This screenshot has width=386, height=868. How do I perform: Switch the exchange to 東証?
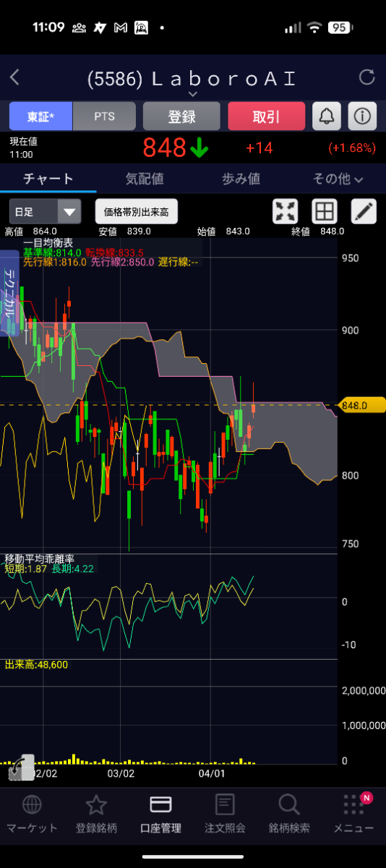pos(40,116)
